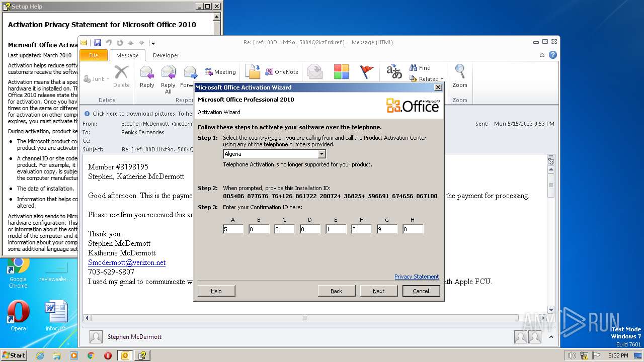Click the Mark Unread envelope icon
This screenshot has width=644, height=362.
(x=315, y=72)
